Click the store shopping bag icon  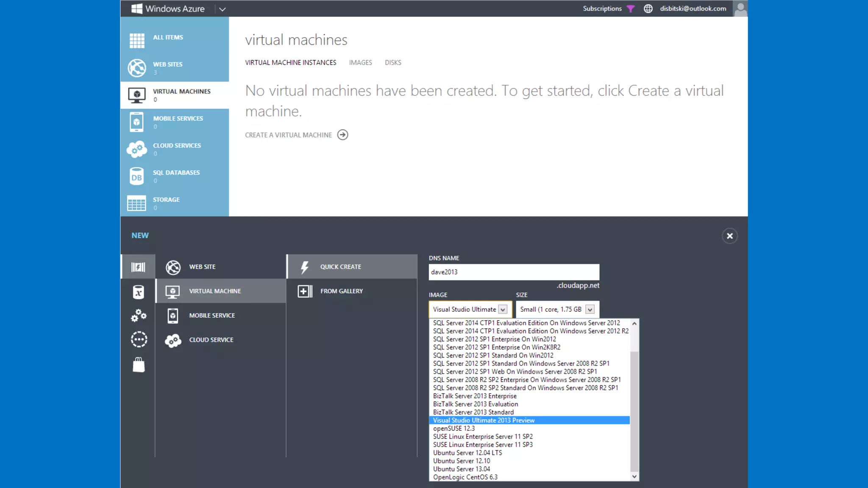tap(139, 365)
